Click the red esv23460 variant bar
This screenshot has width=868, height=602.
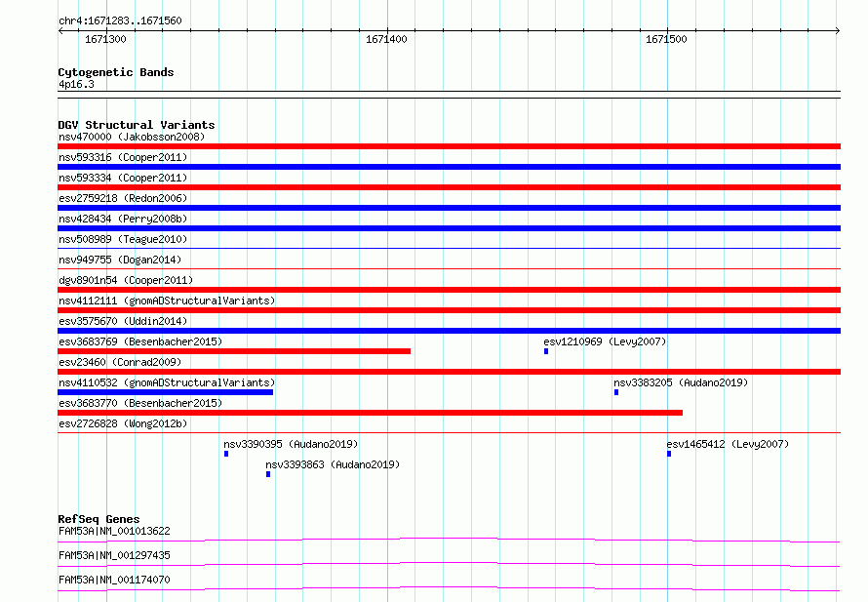[449, 372]
